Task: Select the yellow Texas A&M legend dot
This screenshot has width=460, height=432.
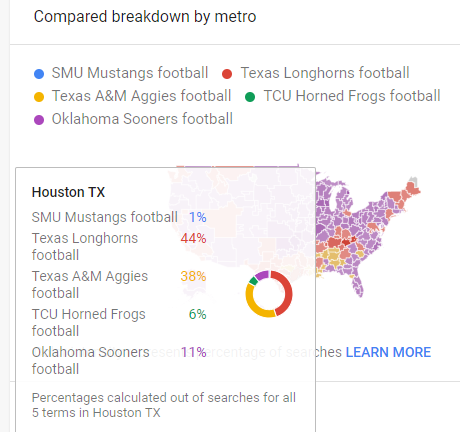Action: pyautogui.click(x=39, y=97)
